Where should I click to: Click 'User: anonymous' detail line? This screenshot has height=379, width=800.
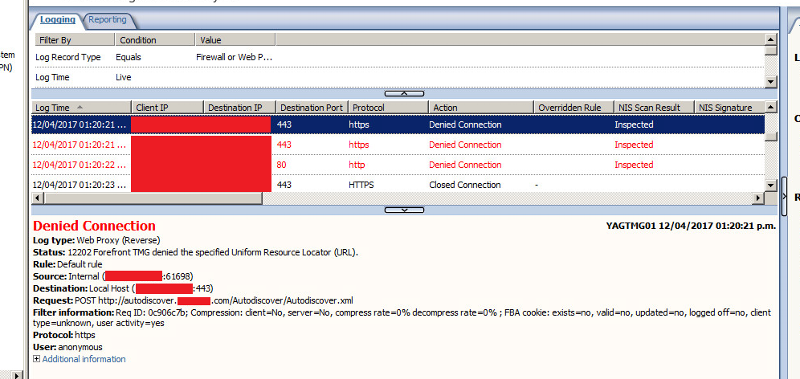click(68, 347)
